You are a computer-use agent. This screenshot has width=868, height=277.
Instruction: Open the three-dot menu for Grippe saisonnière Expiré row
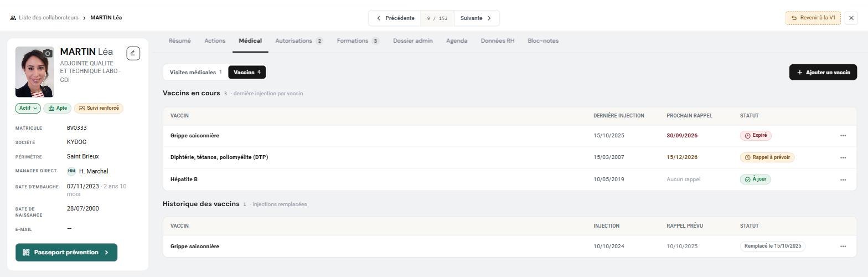pos(843,136)
